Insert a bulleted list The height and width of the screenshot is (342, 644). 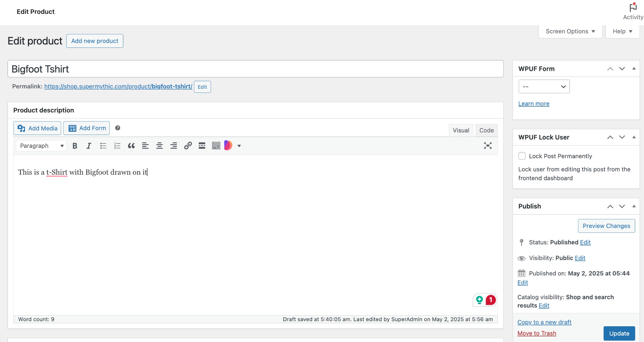103,145
